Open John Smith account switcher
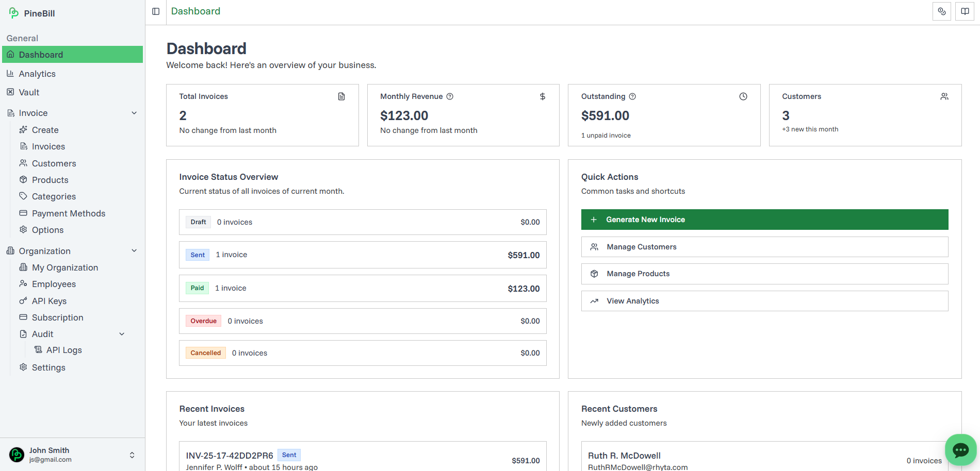 (132, 455)
